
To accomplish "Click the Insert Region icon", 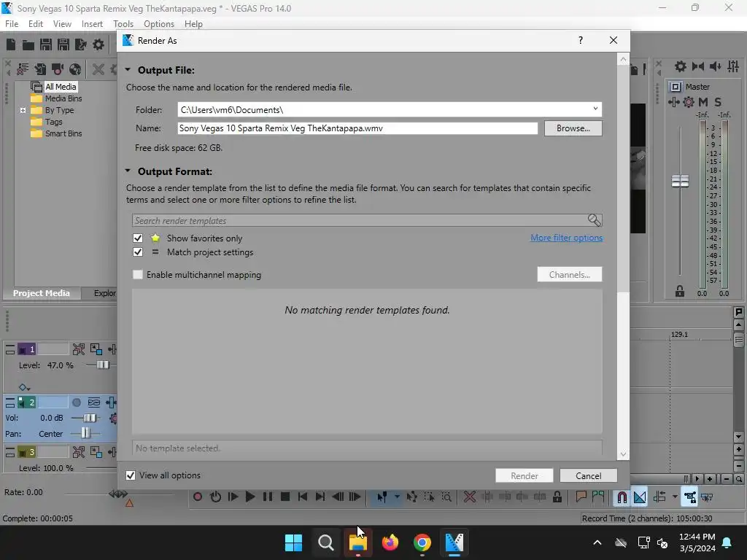I will 598,497.
